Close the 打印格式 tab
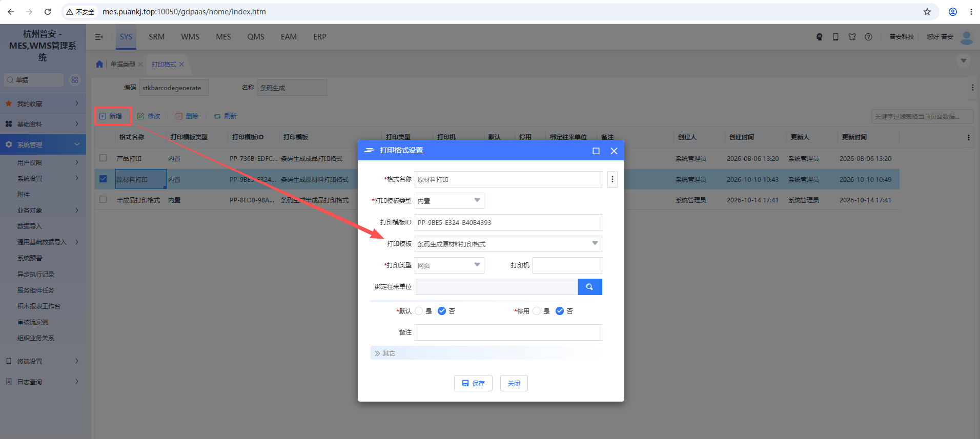Screen dimensions: 980x439 coord(181,64)
